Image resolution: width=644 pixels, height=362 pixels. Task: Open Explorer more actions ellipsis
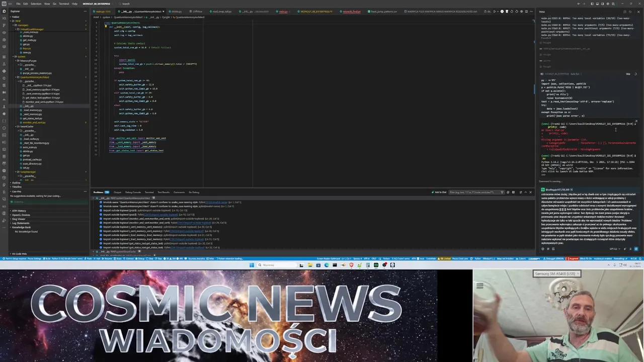click(85, 11)
